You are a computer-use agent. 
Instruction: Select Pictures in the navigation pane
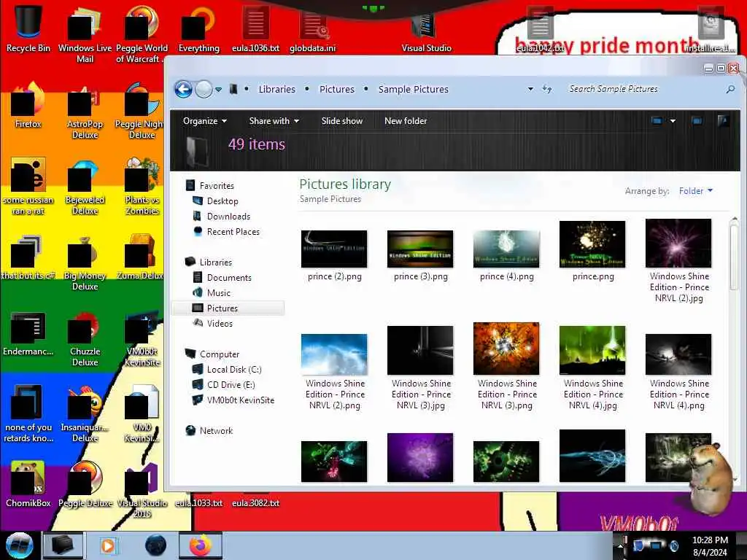(228, 308)
